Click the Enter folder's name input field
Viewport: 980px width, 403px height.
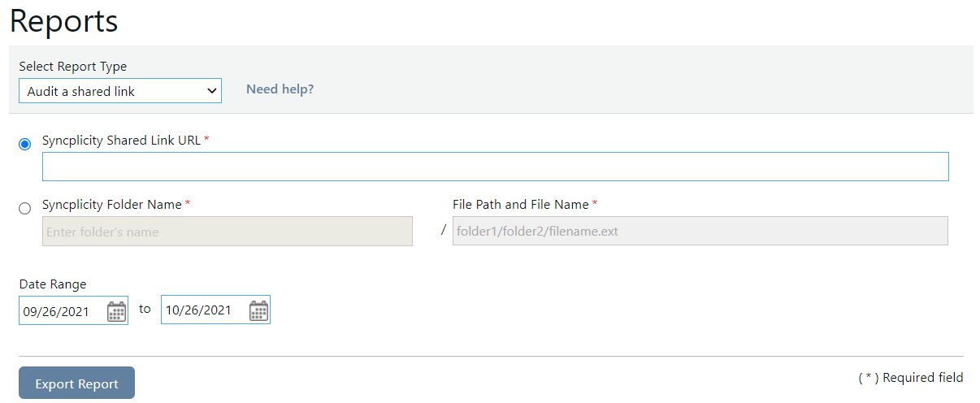click(228, 232)
